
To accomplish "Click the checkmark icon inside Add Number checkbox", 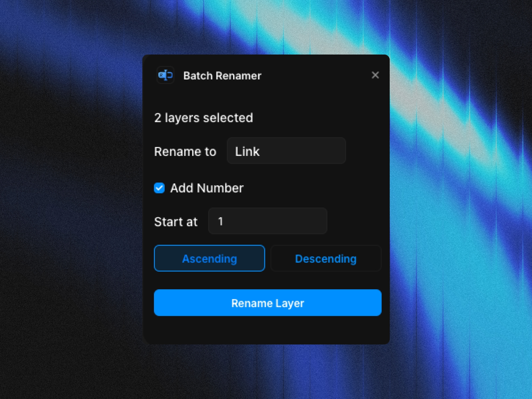I will pyautogui.click(x=160, y=188).
